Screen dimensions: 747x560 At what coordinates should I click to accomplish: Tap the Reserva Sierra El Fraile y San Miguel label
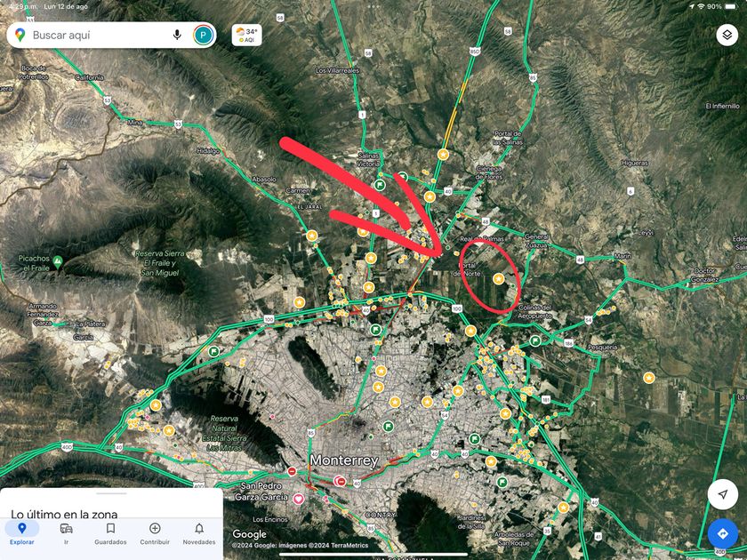point(159,263)
